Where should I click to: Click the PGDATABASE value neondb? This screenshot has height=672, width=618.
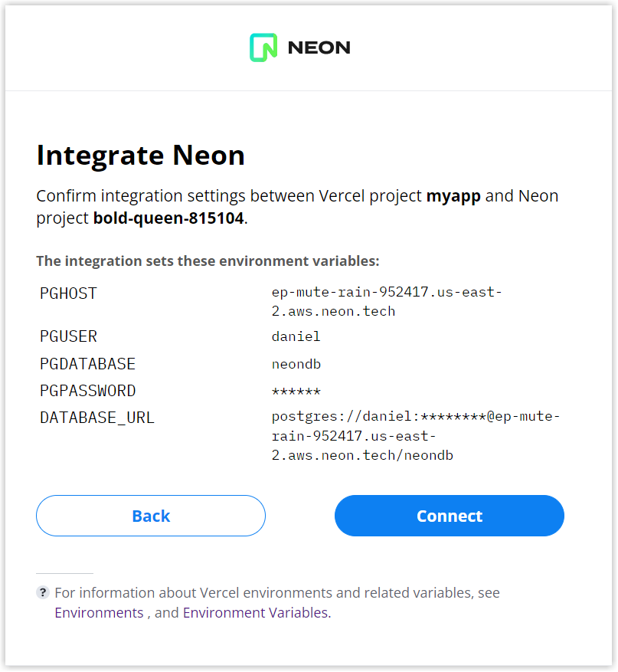pyautogui.click(x=296, y=364)
